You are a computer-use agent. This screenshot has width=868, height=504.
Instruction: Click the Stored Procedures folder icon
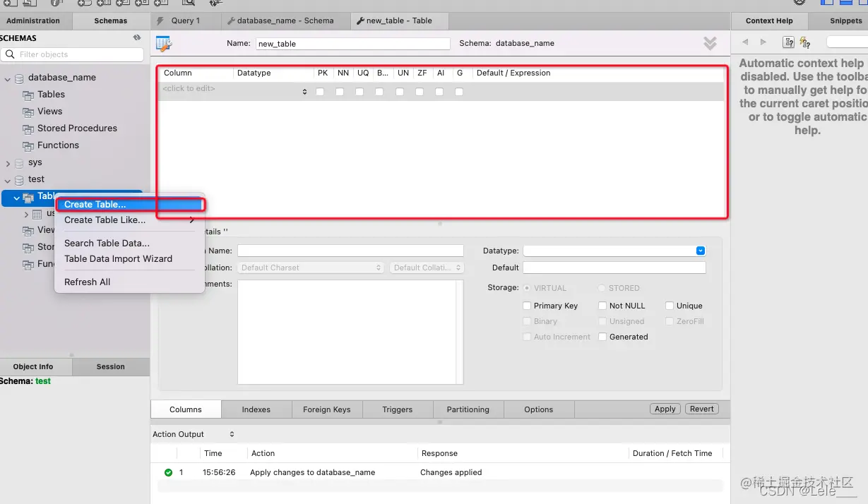click(x=28, y=128)
